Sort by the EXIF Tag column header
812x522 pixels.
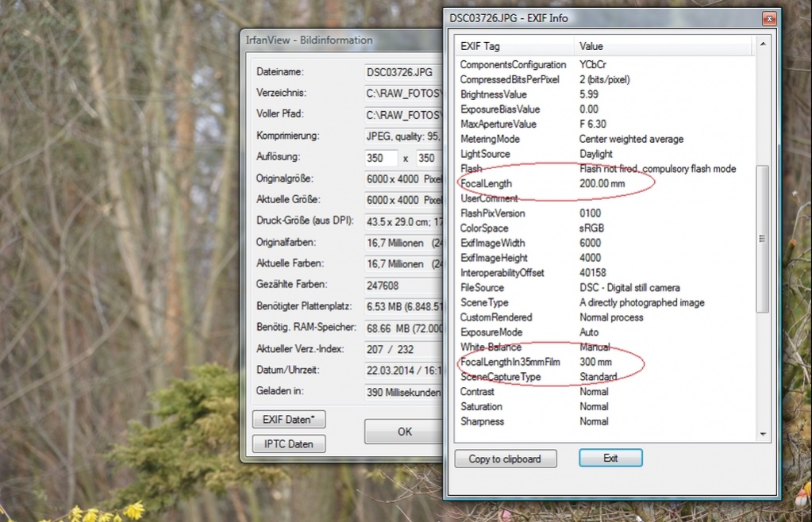coord(514,46)
